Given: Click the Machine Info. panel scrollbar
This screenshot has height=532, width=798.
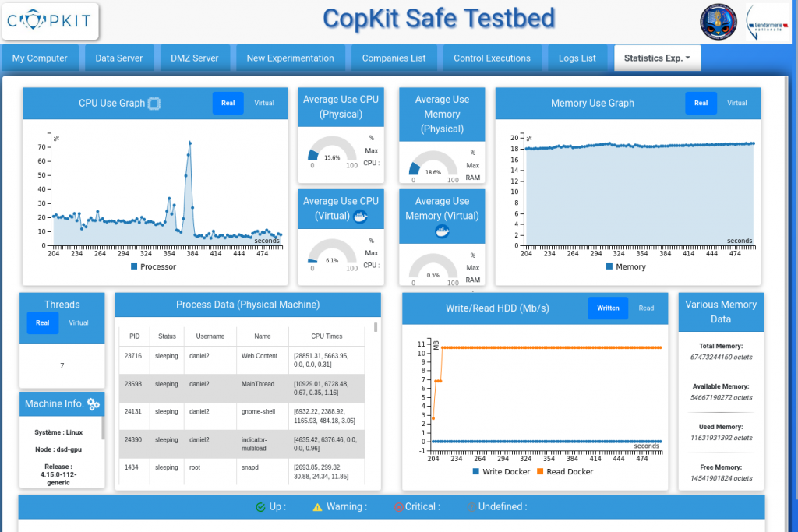Looking at the screenshot, I should [x=104, y=428].
